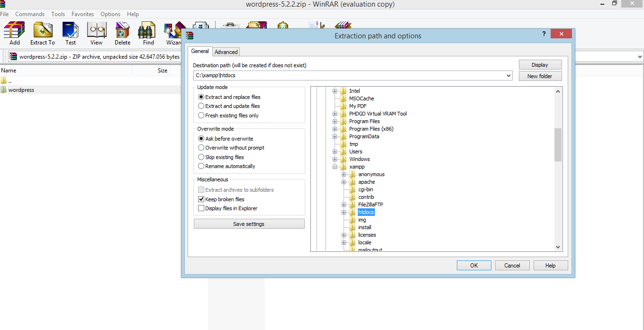Expand the apache folder node
Image resolution: width=644 pixels, height=330 pixels.
344,182
